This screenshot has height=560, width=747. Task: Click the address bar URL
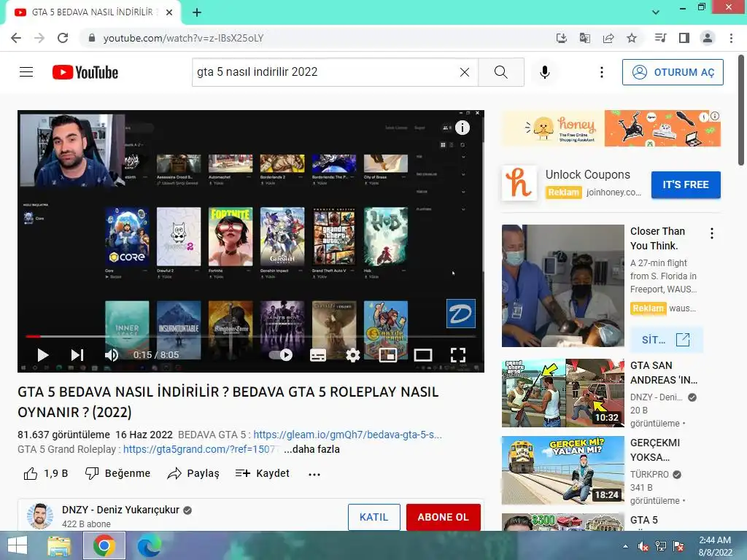tap(183, 38)
